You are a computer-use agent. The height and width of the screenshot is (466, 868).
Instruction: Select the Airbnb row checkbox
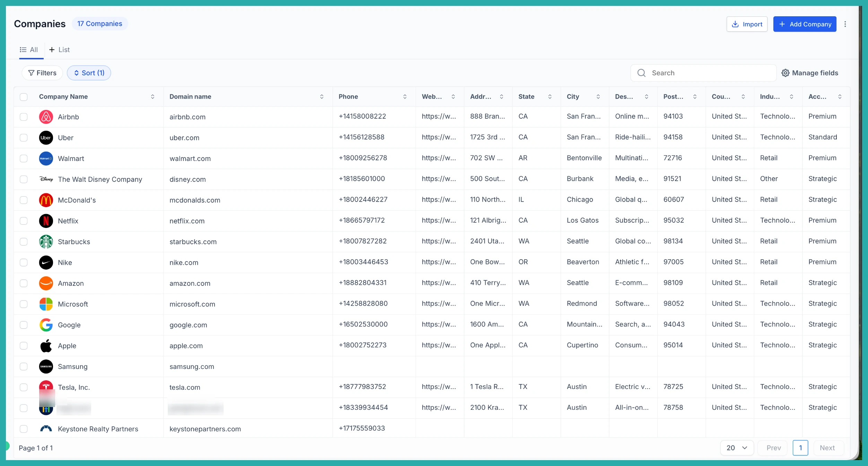(x=24, y=117)
